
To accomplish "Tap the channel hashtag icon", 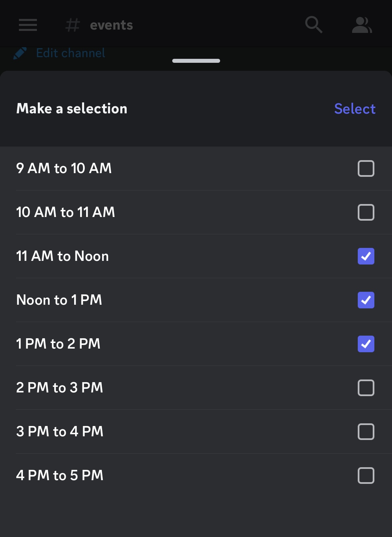I will point(72,25).
